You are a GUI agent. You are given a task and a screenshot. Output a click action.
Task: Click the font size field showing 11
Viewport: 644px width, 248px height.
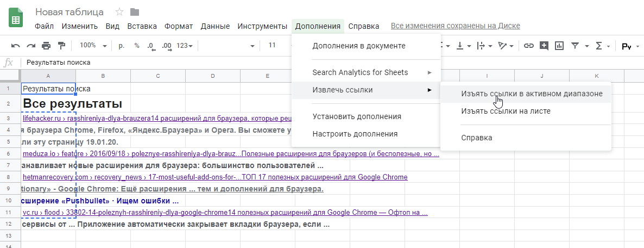272,45
